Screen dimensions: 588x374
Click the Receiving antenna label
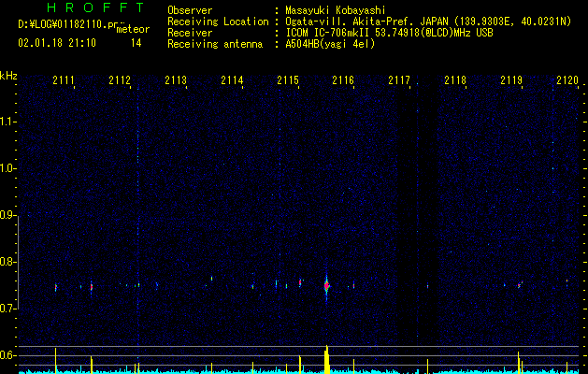coord(215,44)
